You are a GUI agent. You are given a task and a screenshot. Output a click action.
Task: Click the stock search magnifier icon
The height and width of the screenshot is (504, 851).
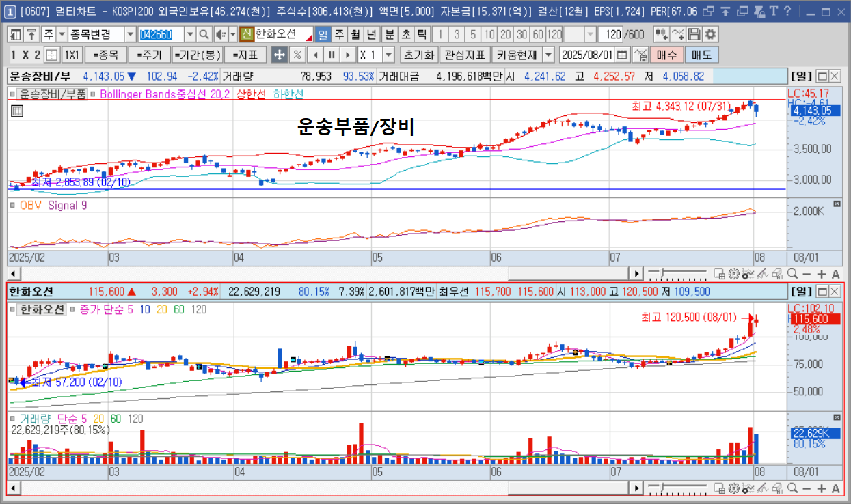pos(204,34)
